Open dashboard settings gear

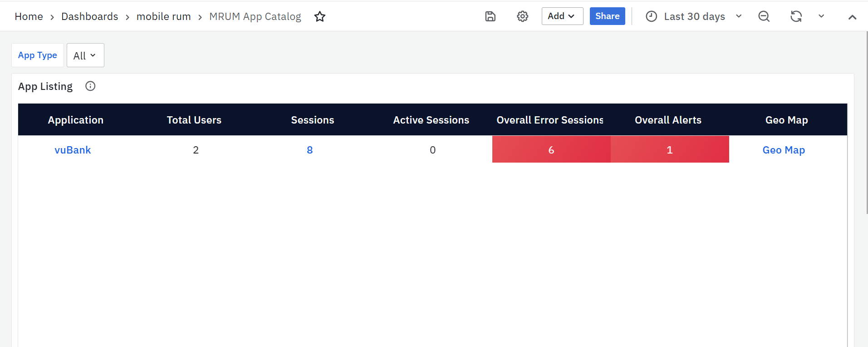point(522,16)
